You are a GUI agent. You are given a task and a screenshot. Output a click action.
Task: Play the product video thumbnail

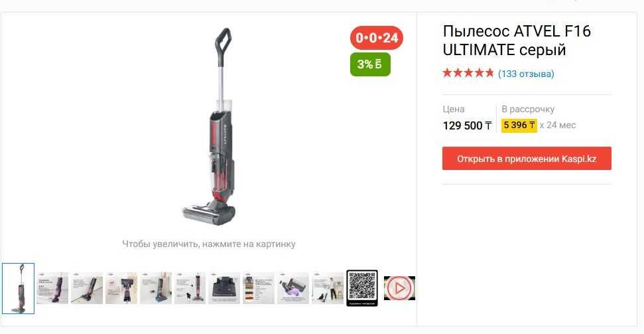tap(399, 288)
